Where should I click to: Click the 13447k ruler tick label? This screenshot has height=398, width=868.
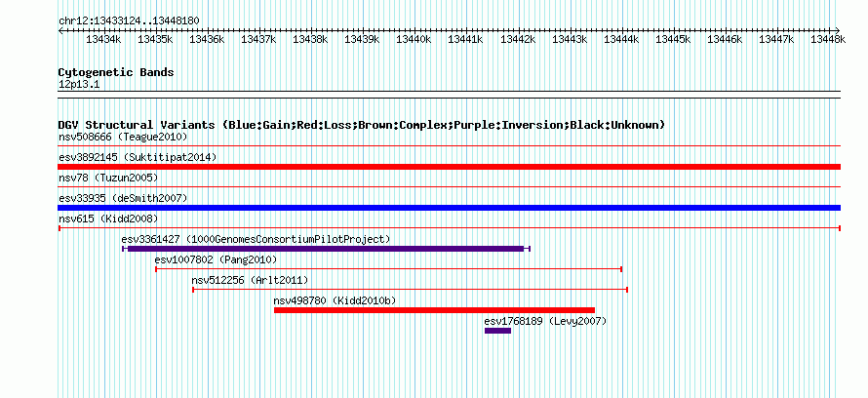point(776,39)
